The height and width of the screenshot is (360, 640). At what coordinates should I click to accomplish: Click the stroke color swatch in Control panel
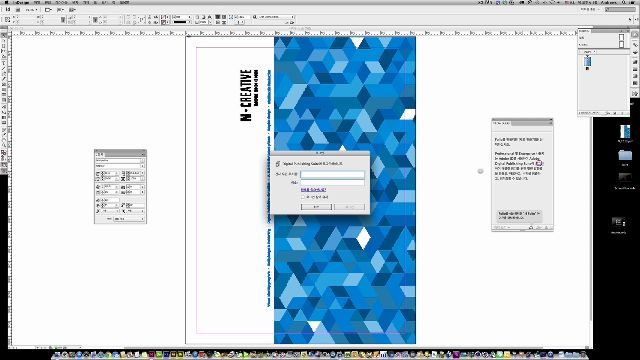164,22
